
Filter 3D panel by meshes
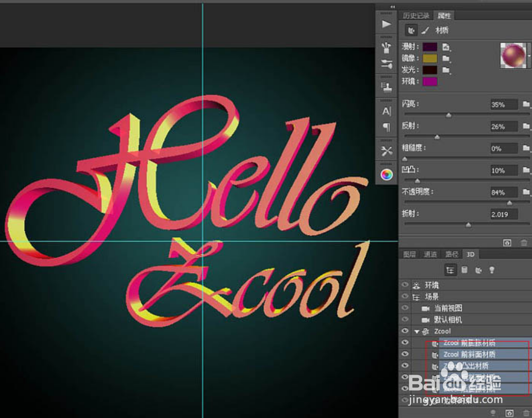(x=464, y=270)
